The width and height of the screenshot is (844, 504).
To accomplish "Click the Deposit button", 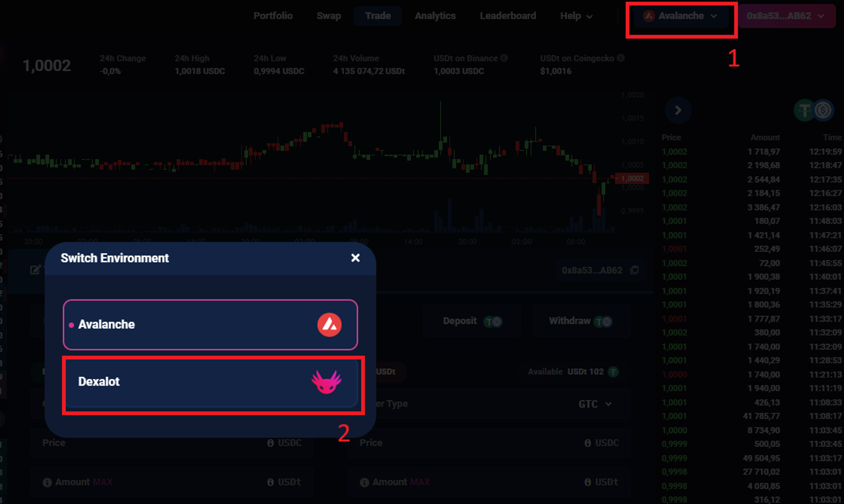I will click(471, 321).
